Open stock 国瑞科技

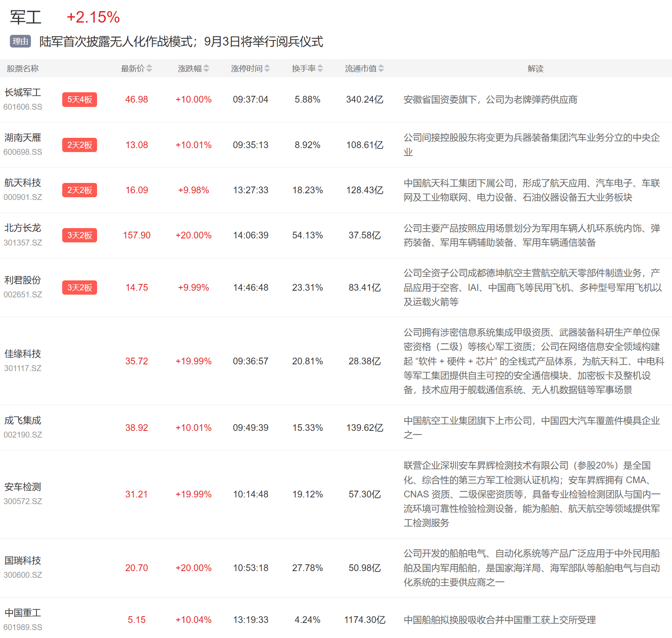(23, 561)
